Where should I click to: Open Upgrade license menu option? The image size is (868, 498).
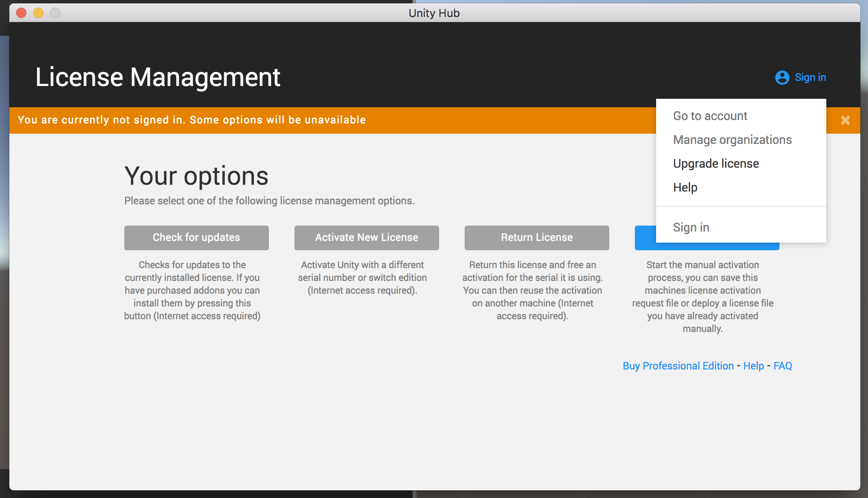(716, 163)
